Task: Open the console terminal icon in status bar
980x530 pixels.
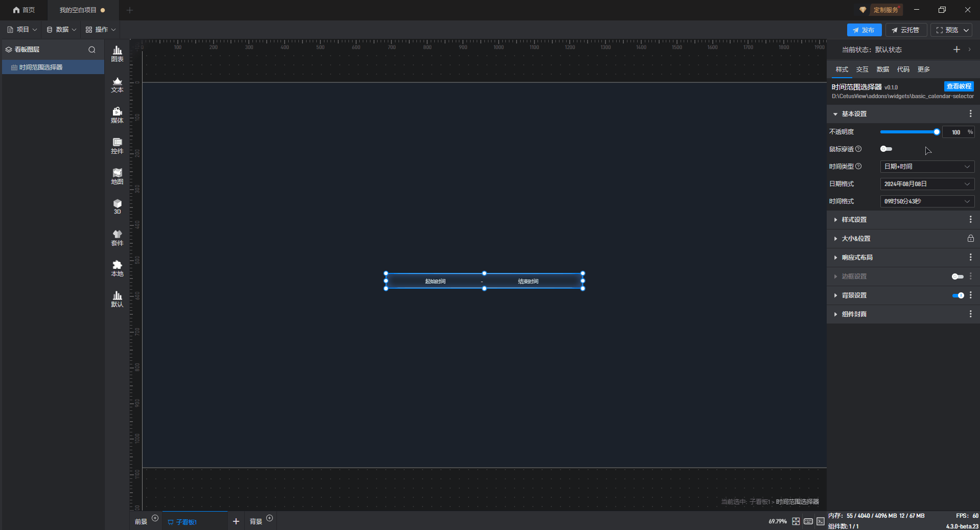Action: 820,521
